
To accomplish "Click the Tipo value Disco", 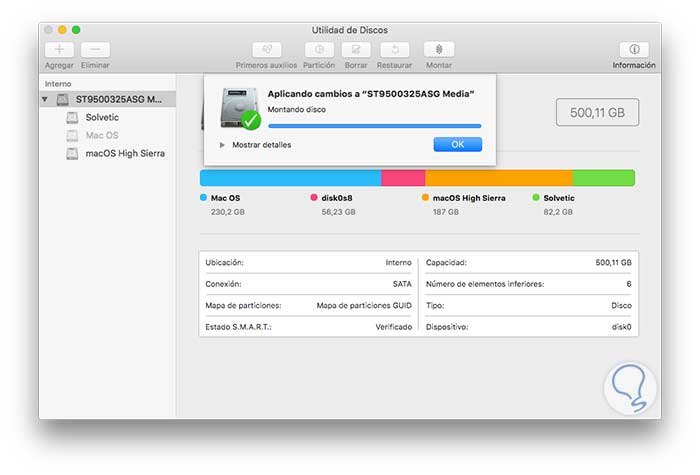I will (621, 305).
